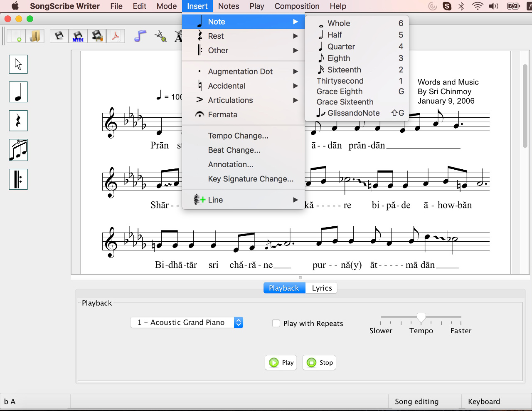This screenshot has height=411, width=532.
Task: Click the blue music note toolbar icon
Action: click(x=140, y=36)
